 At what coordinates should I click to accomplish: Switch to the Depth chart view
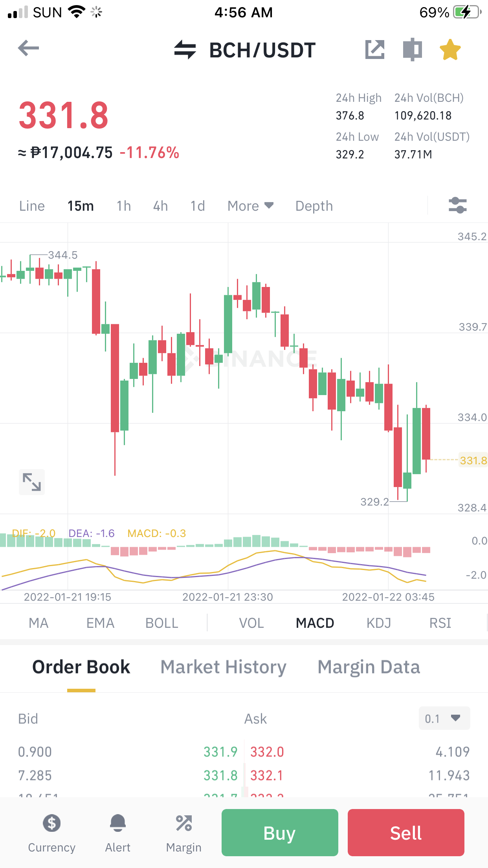[314, 206]
